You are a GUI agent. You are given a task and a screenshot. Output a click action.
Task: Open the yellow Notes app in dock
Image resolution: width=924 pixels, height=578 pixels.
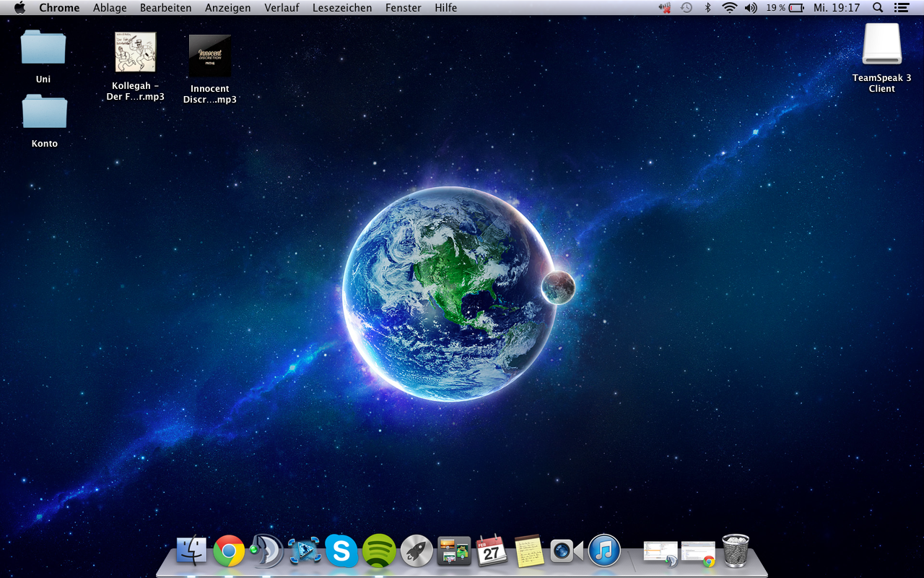pos(529,551)
